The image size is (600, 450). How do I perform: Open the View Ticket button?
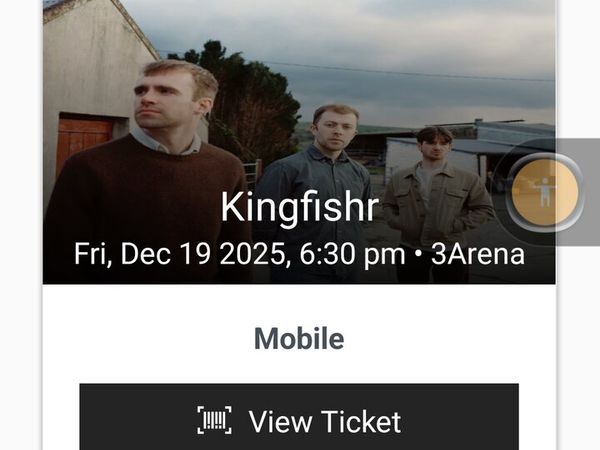[299, 417]
